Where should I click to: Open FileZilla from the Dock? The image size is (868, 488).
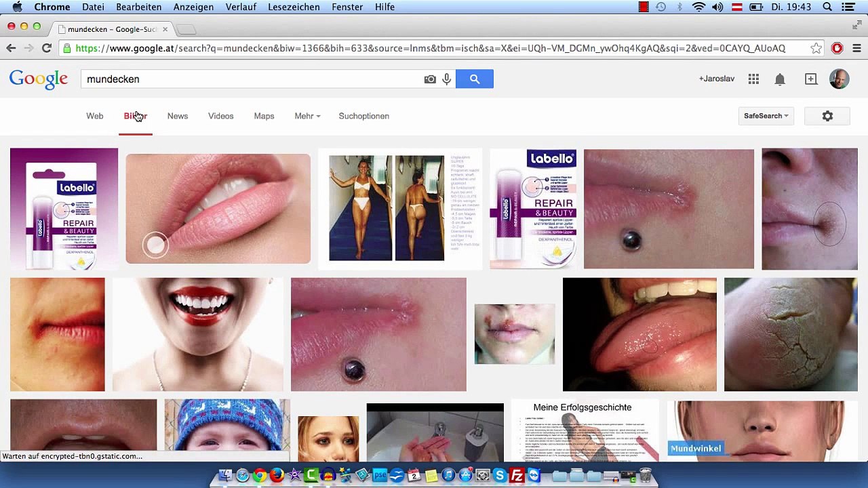(517, 475)
